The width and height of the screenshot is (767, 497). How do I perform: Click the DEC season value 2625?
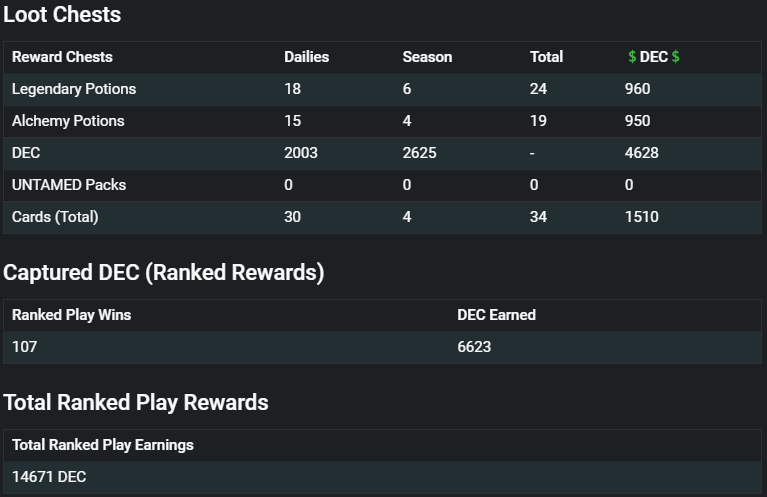click(x=419, y=153)
